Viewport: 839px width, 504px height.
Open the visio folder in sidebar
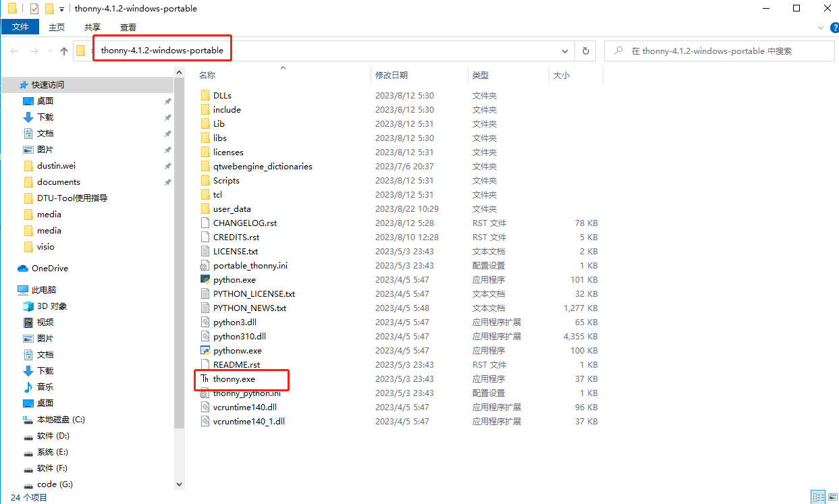click(46, 246)
